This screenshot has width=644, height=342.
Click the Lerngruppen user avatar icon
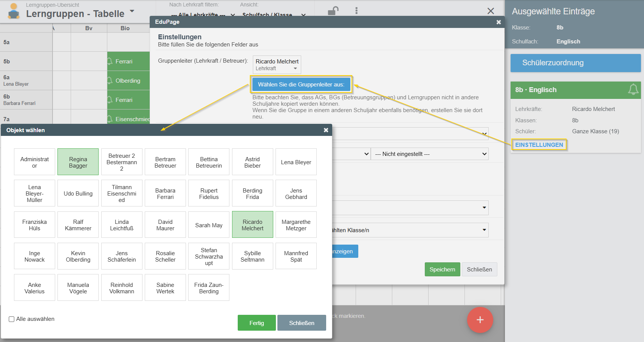[x=14, y=11]
